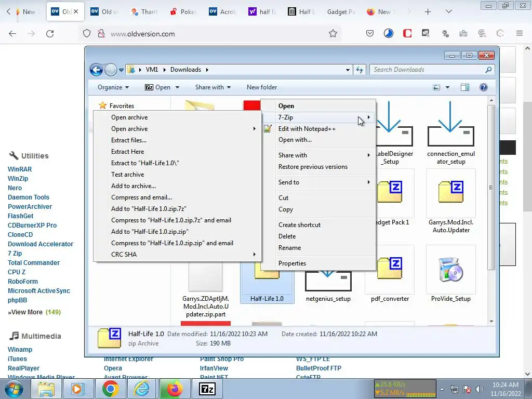532x399 pixels.
Task: Open the iTunes multimedia link
Action: [x=17, y=358]
